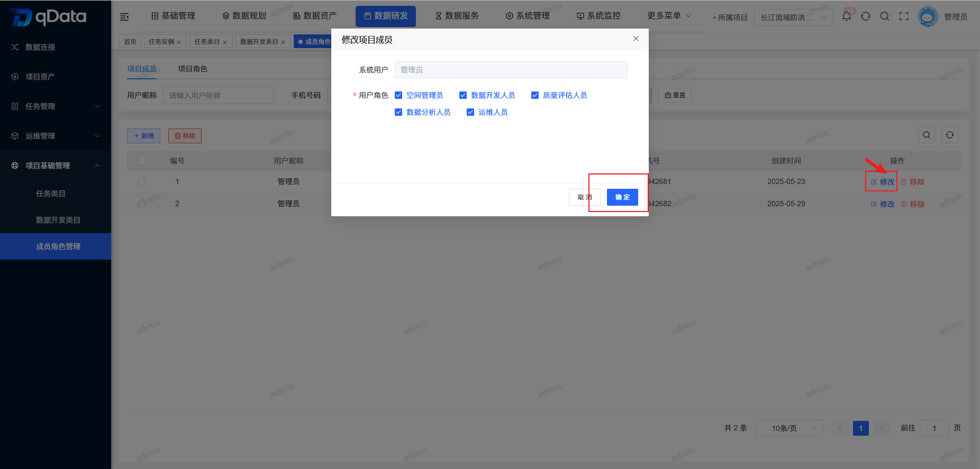Click 系统用户 field in dialog
Viewport: 980px width, 469px height.
[x=511, y=70]
